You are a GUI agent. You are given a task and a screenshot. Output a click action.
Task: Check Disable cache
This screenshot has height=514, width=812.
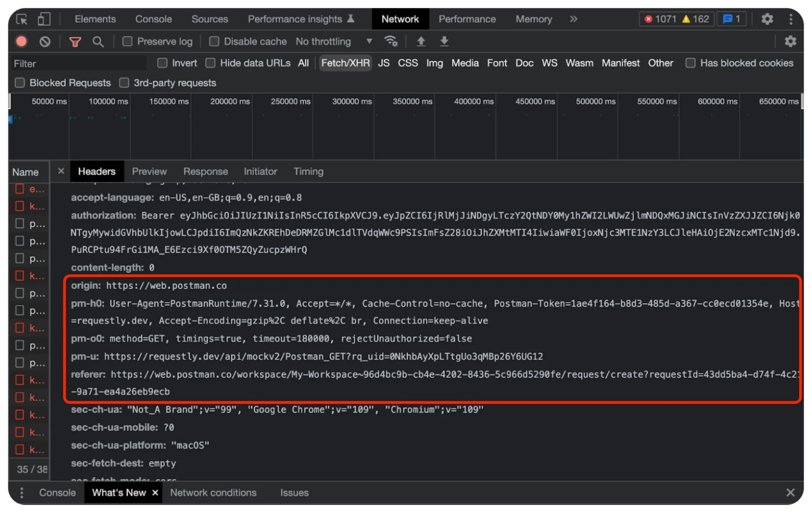[214, 41]
